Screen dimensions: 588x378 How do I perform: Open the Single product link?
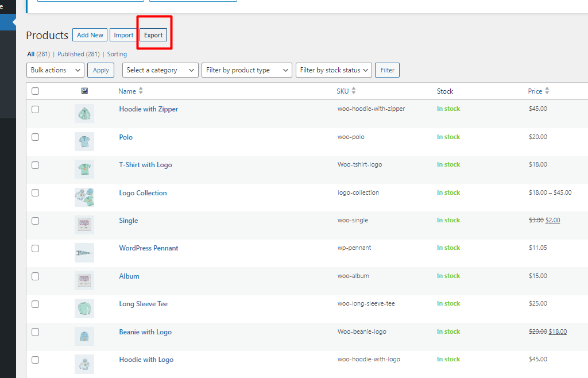click(128, 221)
